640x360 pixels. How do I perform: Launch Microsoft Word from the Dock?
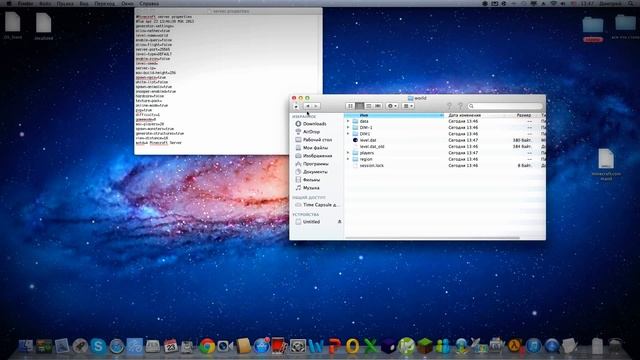coord(316,346)
